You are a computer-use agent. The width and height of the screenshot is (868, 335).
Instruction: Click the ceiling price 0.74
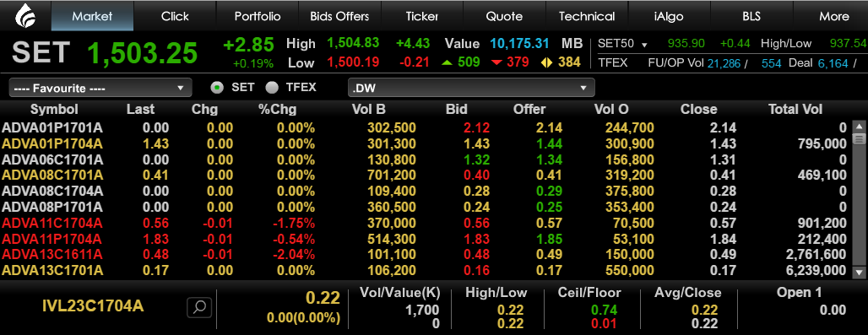(605, 311)
